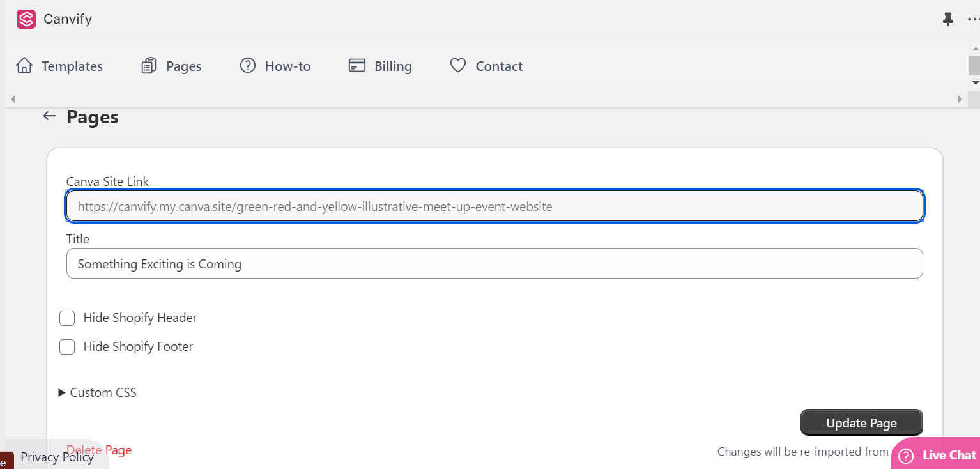
Task: Open the Contact tab
Action: (486, 66)
